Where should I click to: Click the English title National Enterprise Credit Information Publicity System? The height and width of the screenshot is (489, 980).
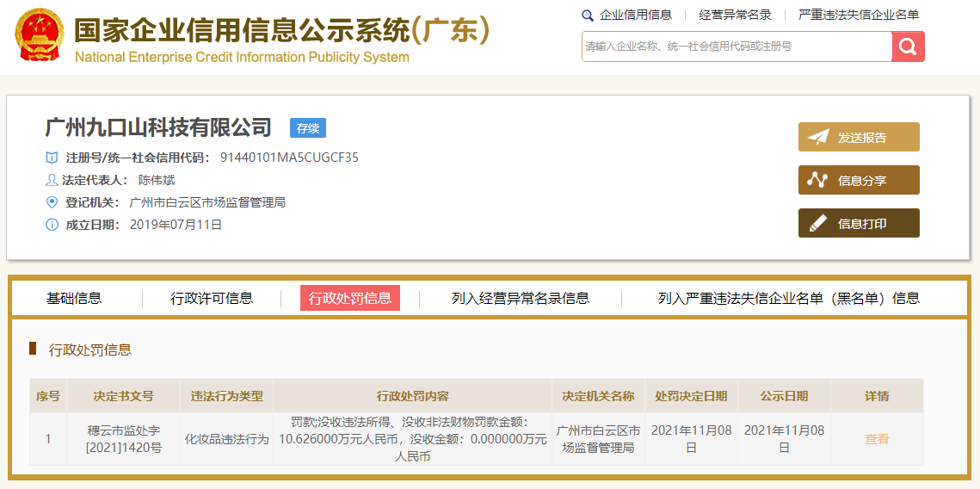pos(242,58)
